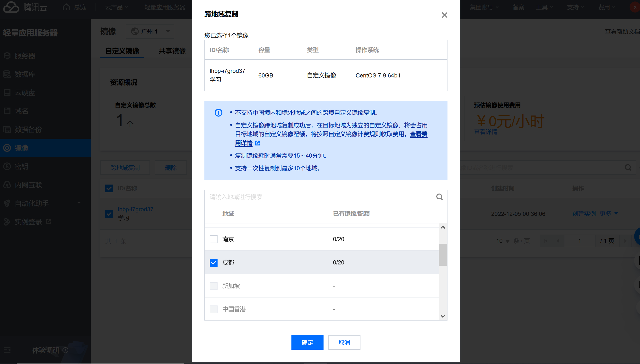This screenshot has width=640, height=364.
Task: Expand the 集团账号 menu
Action: click(484, 7)
